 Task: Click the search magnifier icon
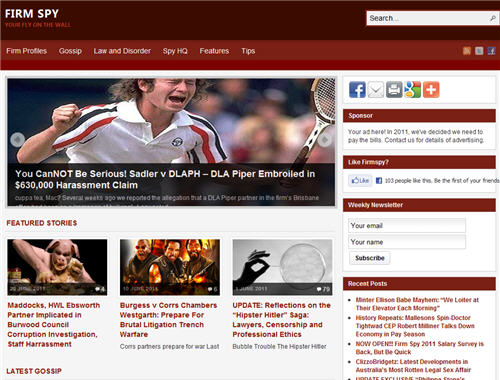pos(492,18)
